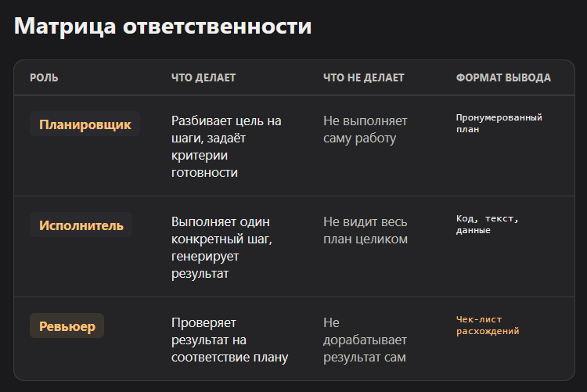Click the "Планировщик" role badge
The width and height of the screenshot is (587, 392).
85,124
